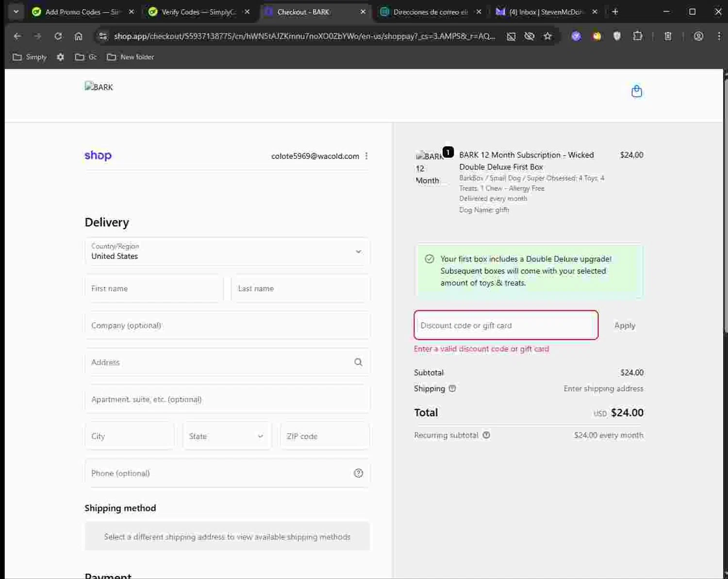Show phone number help tooltip icon
The height and width of the screenshot is (579, 728).
pyautogui.click(x=358, y=473)
